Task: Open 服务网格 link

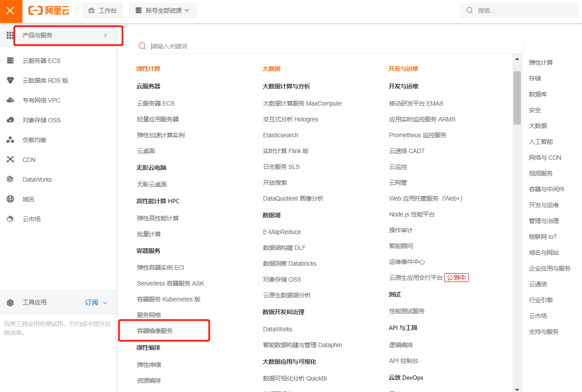Action: point(149,315)
